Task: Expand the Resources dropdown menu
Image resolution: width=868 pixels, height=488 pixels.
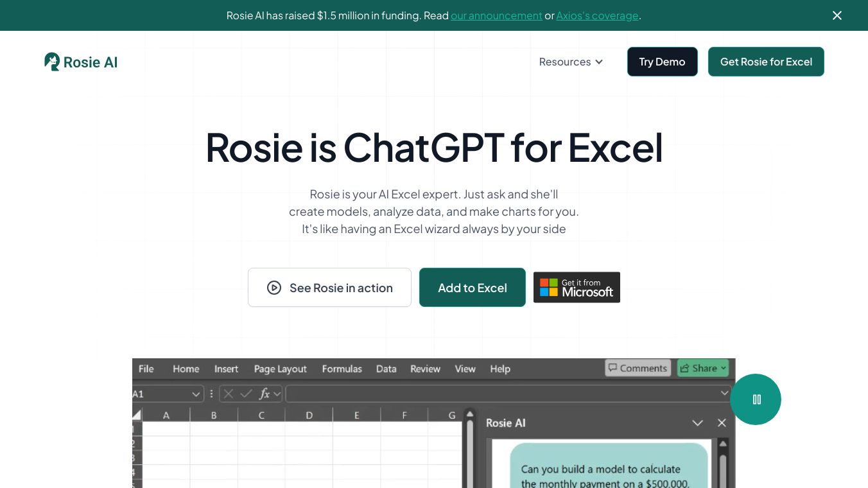Action: [571, 62]
